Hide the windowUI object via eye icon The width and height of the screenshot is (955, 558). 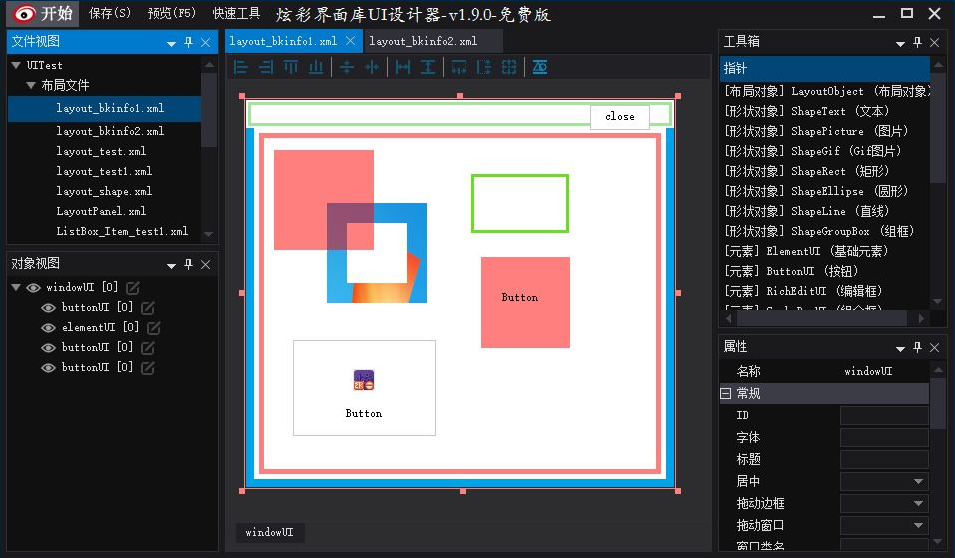(x=33, y=288)
